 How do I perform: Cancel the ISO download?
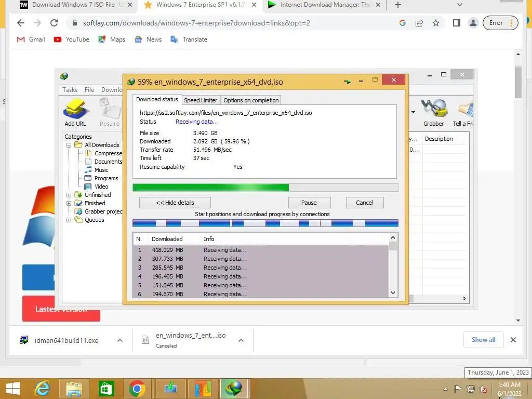point(364,203)
